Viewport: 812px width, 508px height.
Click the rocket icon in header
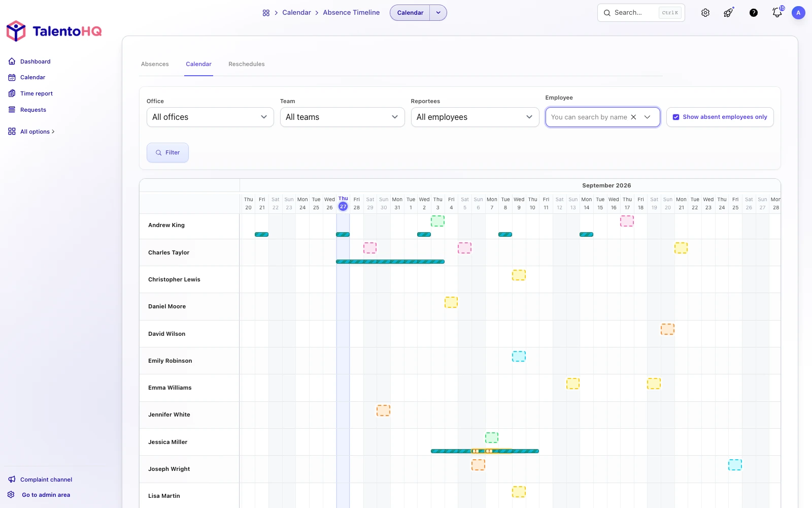pyautogui.click(x=728, y=13)
